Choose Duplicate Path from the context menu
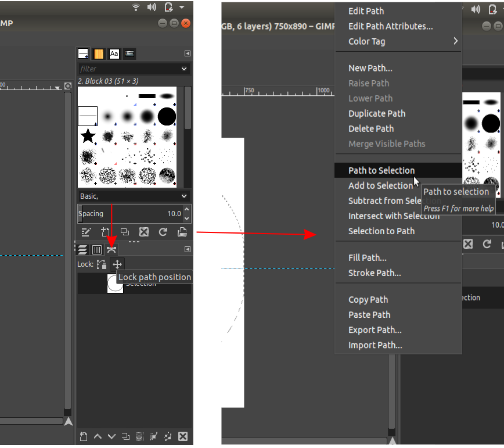 coord(377,113)
